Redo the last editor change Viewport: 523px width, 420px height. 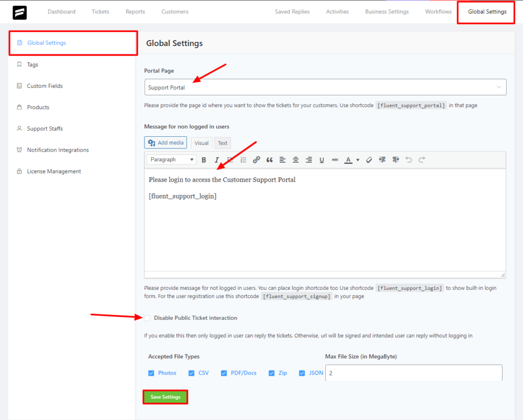tap(422, 160)
